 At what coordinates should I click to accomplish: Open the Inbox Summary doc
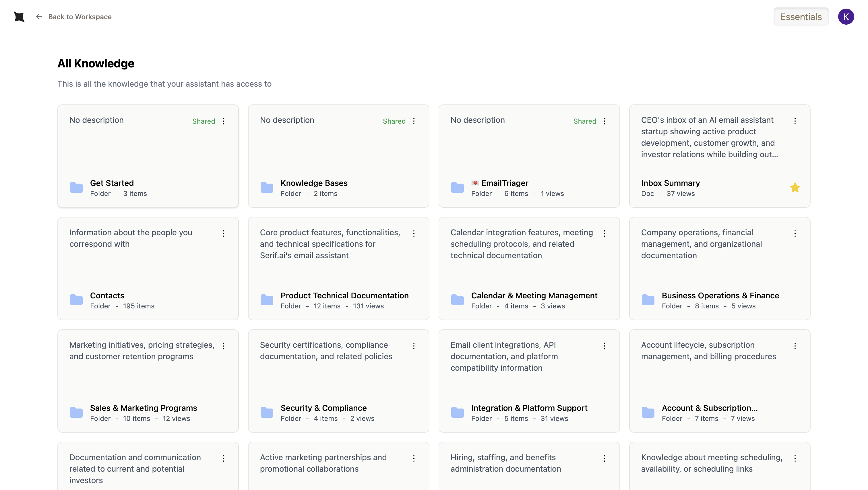click(670, 183)
